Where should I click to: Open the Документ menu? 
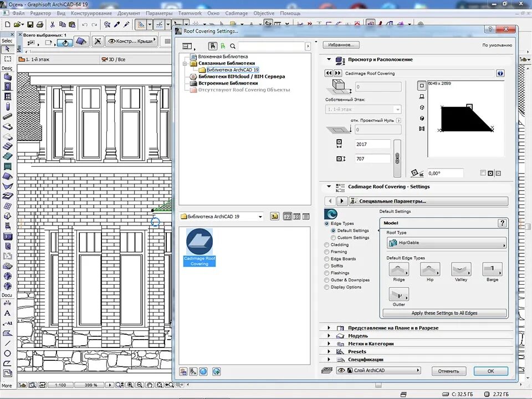(129, 13)
